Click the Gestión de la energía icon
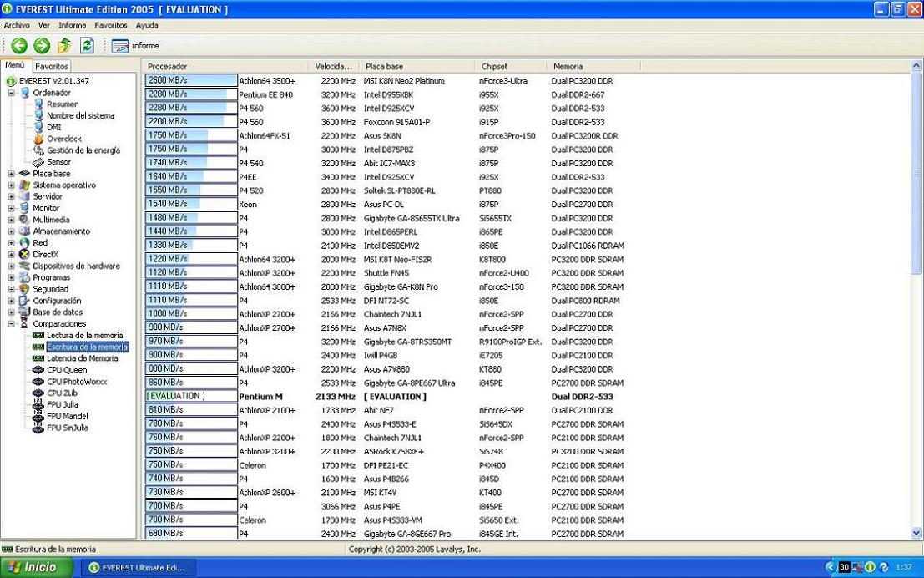Screen dimensions: 924x578 tap(38, 150)
